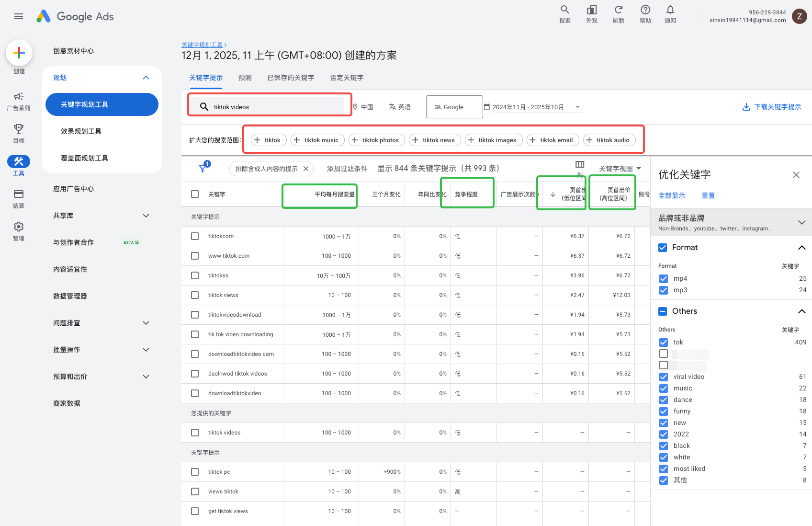This screenshot has height=526, width=812.
Task: Open 关键字规划工具 in the sidebar
Action: coord(102,104)
